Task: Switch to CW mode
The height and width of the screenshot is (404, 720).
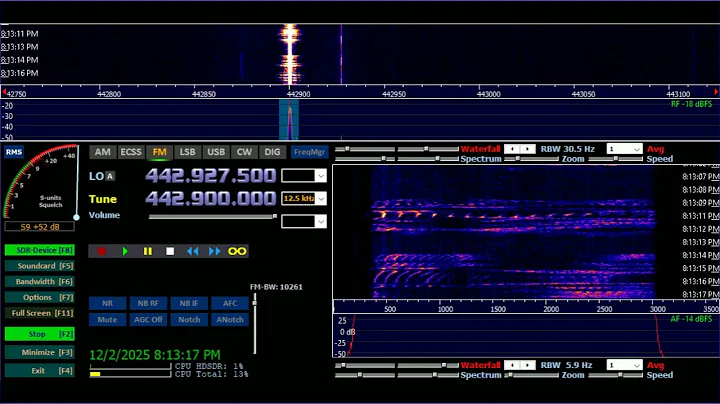Action: (244, 152)
